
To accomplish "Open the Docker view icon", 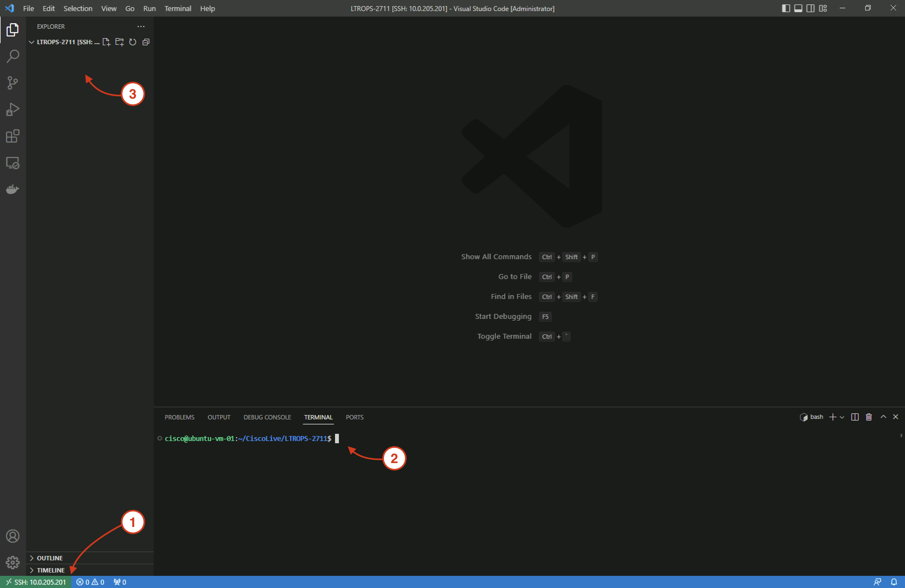I will [12, 189].
